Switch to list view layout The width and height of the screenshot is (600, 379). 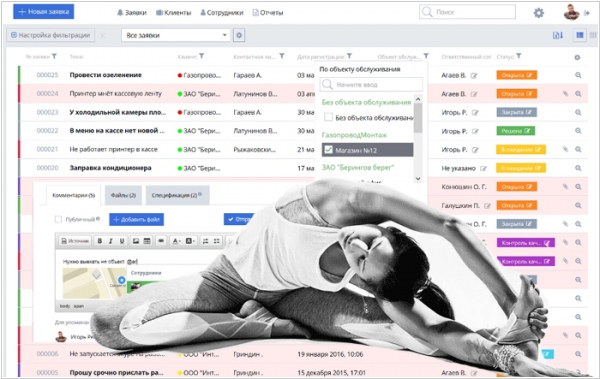click(580, 35)
